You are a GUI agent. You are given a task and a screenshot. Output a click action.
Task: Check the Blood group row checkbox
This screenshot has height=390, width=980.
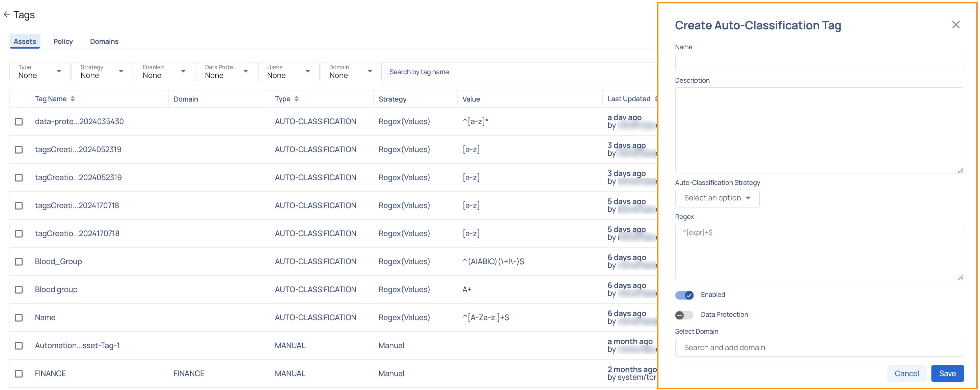[19, 290]
